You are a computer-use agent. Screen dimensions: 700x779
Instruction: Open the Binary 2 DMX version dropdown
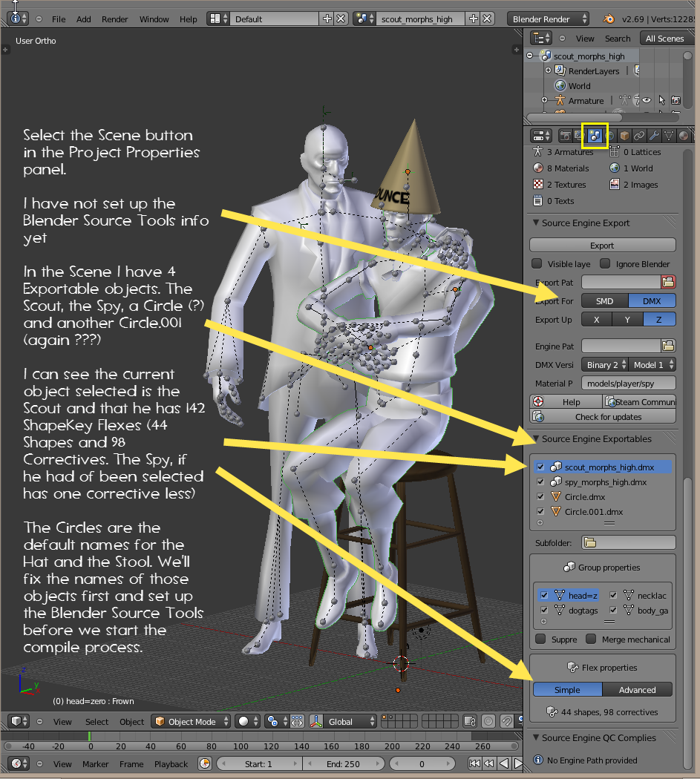(604, 365)
